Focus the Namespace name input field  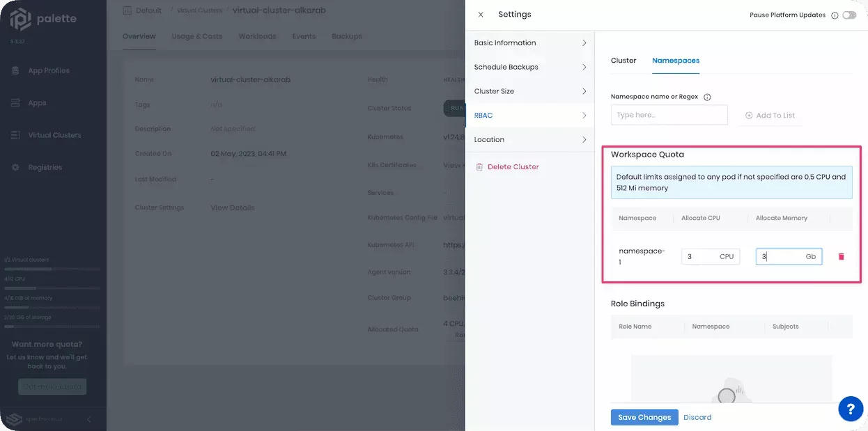coord(669,115)
